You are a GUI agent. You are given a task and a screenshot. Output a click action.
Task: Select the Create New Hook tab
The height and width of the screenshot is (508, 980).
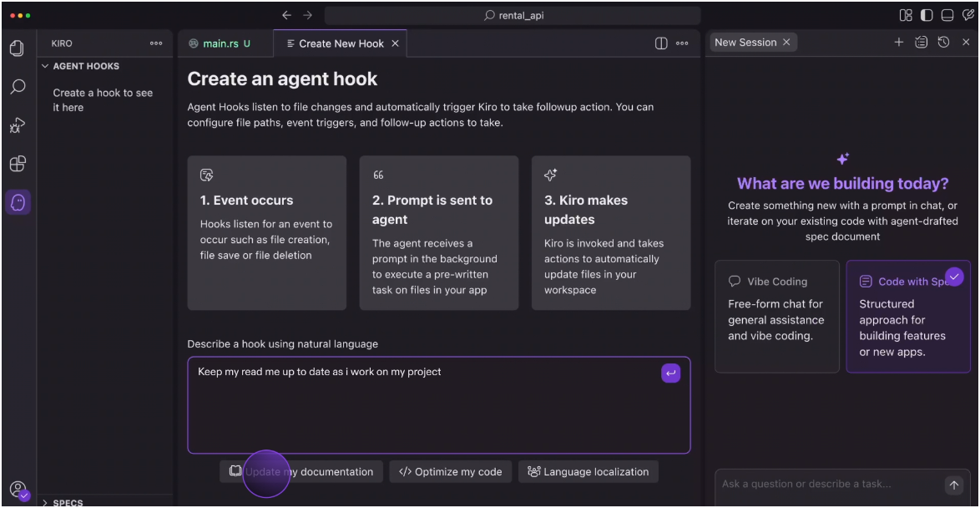click(x=340, y=43)
